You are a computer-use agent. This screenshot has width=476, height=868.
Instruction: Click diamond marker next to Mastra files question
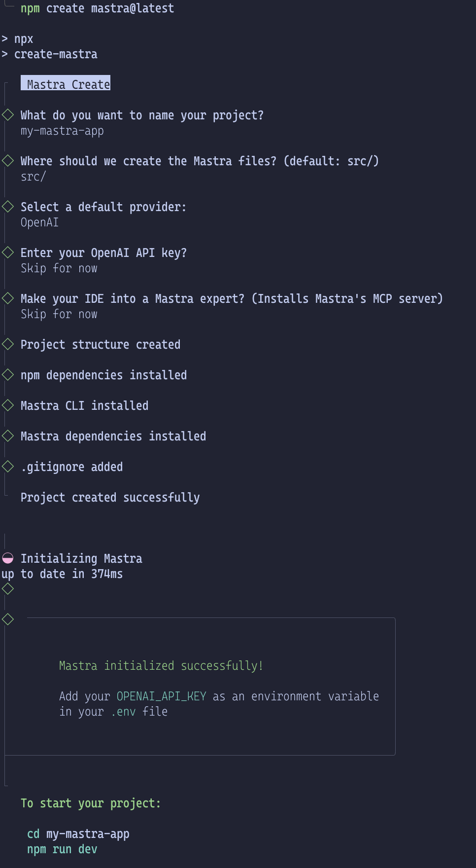(8, 161)
